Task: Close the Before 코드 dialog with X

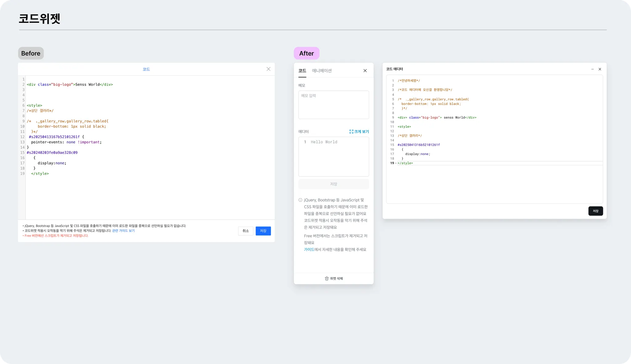Action: (x=268, y=69)
